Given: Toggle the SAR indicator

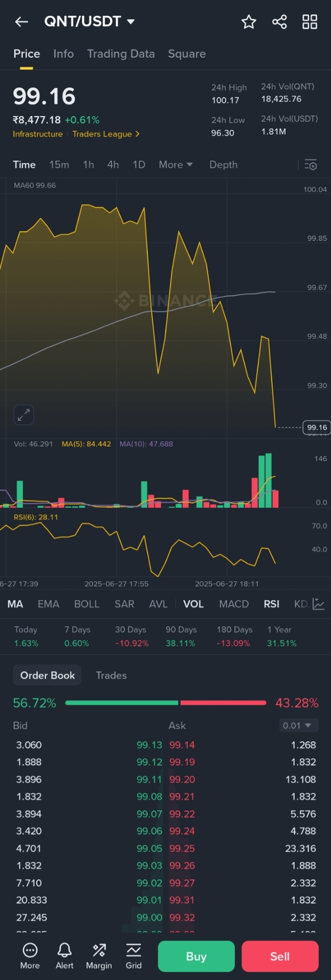Looking at the screenshot, I should tap(124, 604).
